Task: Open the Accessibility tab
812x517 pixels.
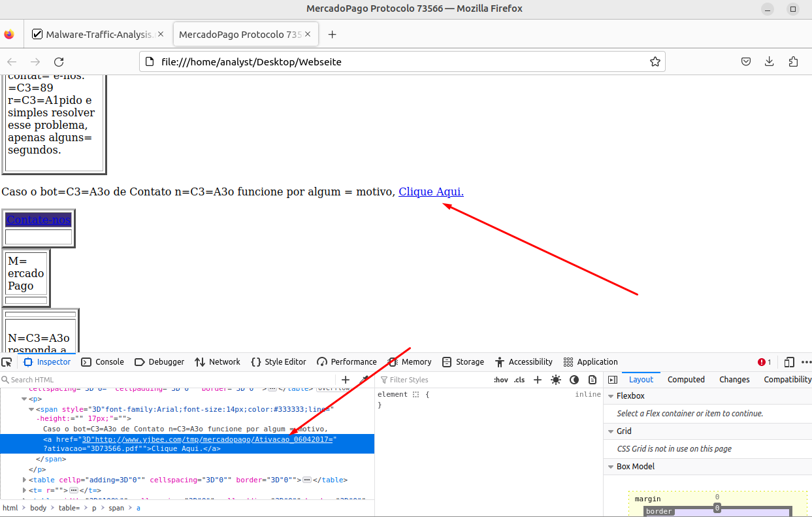Action: click(x=524, y=362)
